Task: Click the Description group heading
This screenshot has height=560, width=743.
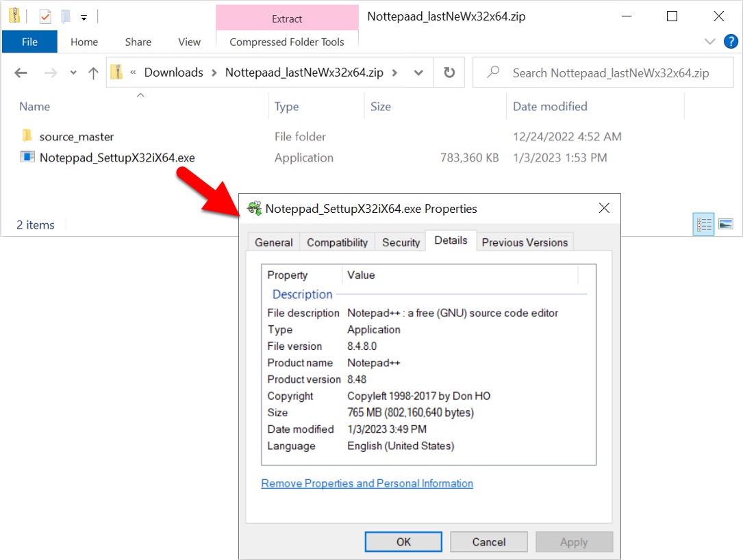Action: 302,294
